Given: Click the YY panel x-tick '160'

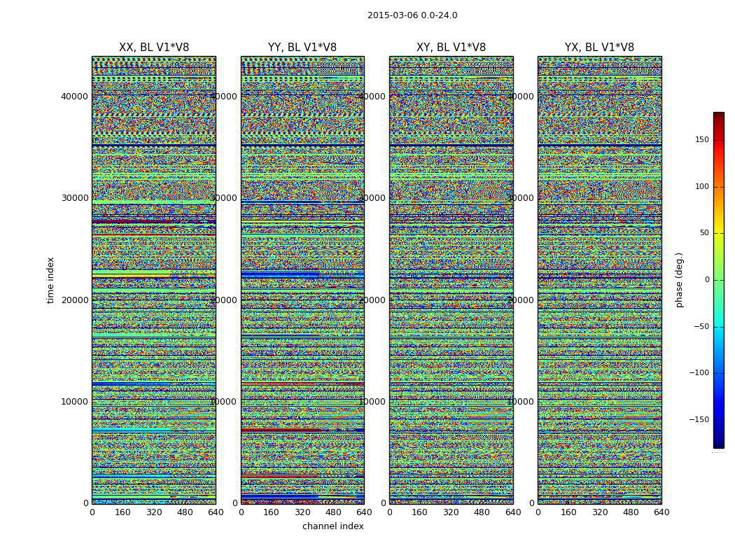Looking at the screenshot, I should coord(272,512).
